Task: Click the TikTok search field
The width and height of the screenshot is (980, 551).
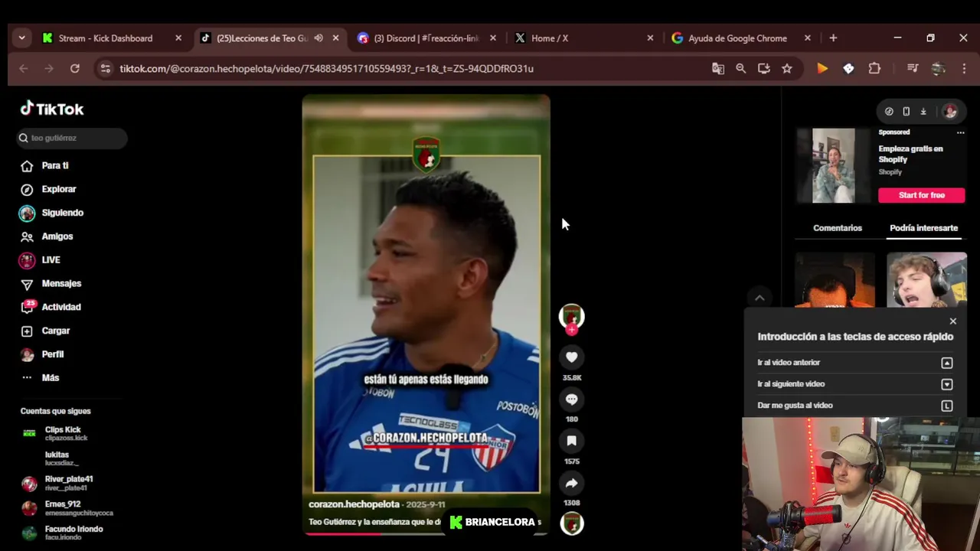Action: pos(73,138)
